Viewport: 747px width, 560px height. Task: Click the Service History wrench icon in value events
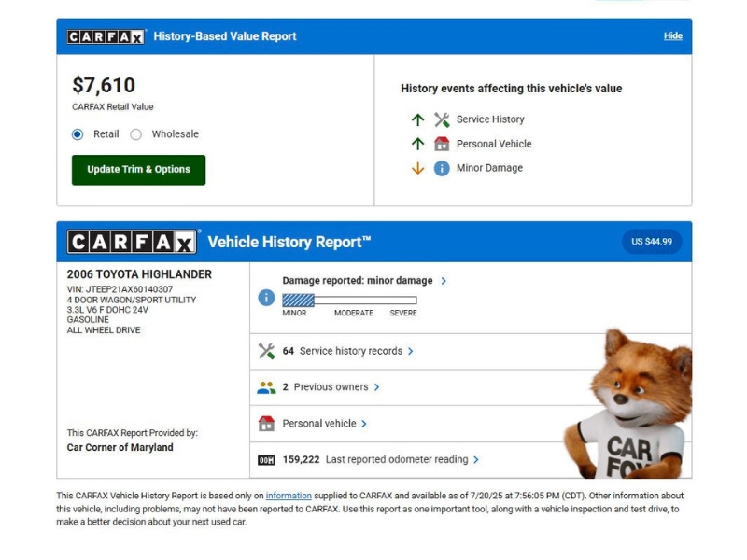coord(442,119)
